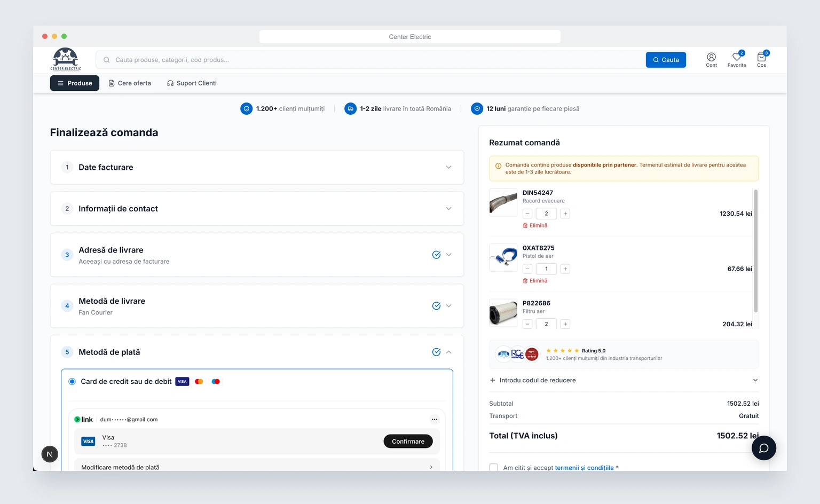Click the Visa card icon in saved payment
The height and width of the screenshot is (504, 820).
[88, 442]
